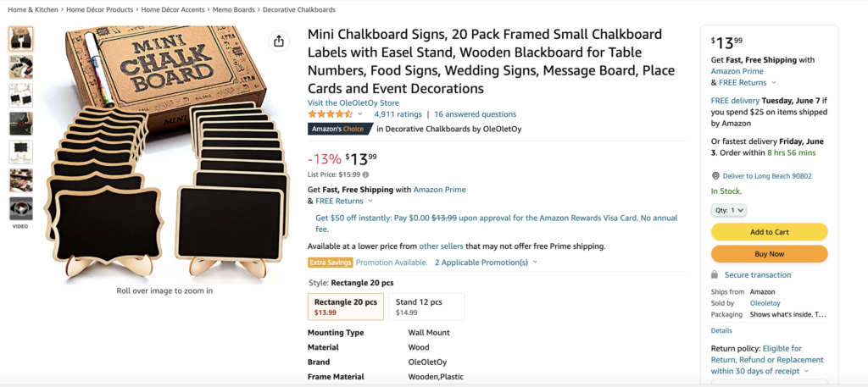Choose the Stand 12 pcs style

tap(428, 307)
